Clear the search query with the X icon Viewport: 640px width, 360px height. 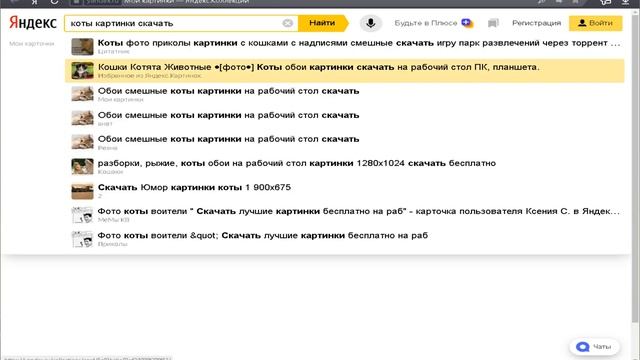pyautogui.click(x=288, y=23)
